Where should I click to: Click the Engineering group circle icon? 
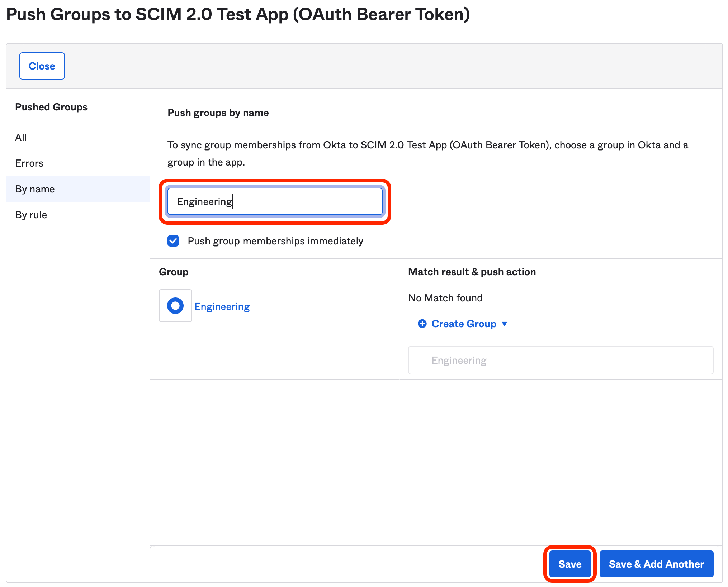[x=175, y=306]
